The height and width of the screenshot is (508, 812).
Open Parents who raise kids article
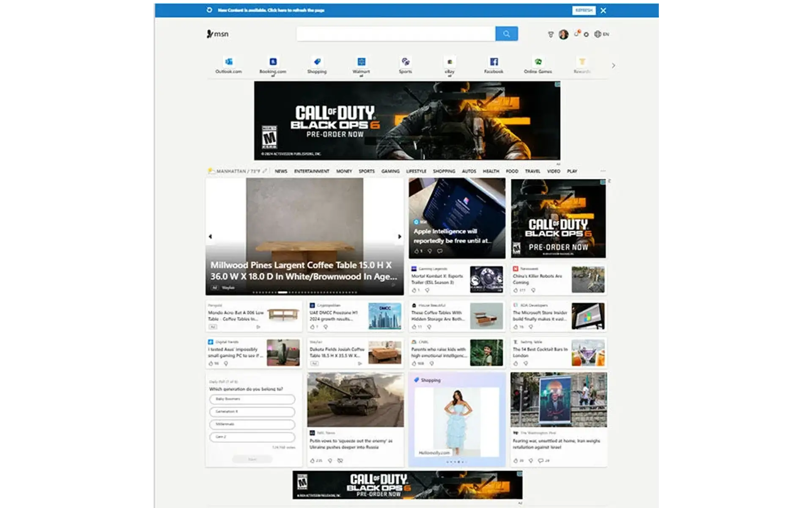coord(457,352)
